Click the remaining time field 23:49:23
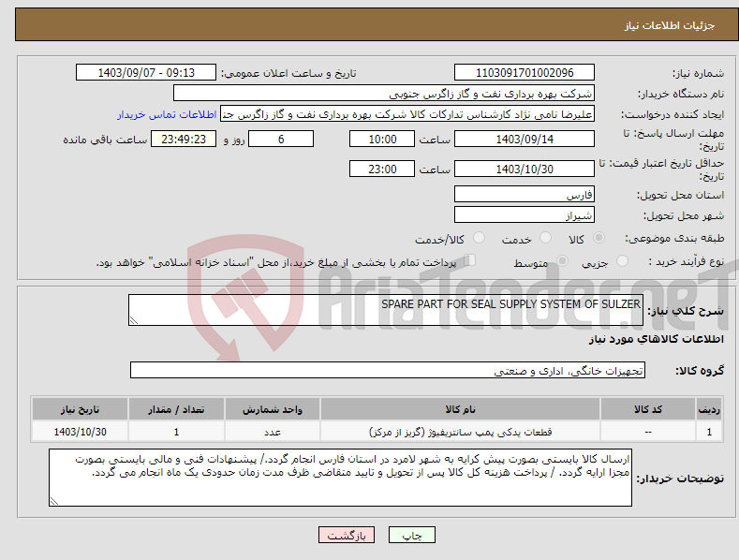The image size is (739, 560). [184, 139]
